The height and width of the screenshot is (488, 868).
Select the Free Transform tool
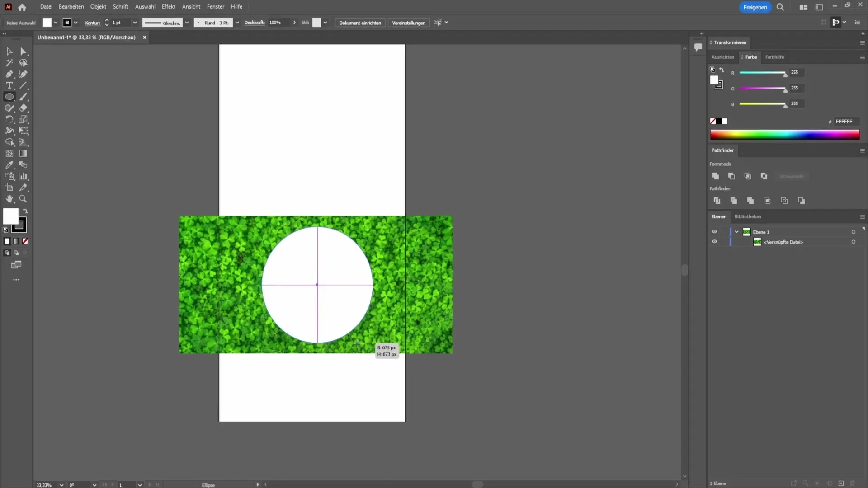(x=23, y=131)
